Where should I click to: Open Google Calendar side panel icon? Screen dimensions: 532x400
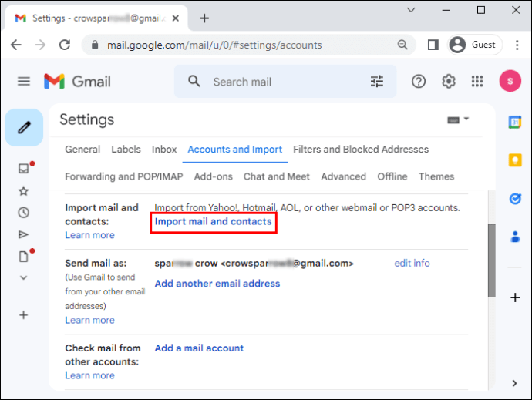(515, 122)
